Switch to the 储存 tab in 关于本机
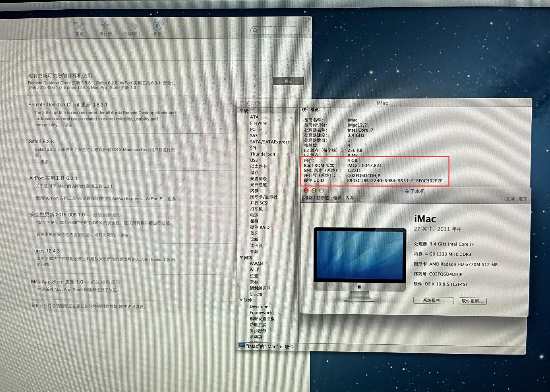 pyautogui.click(x=337, y=198)
